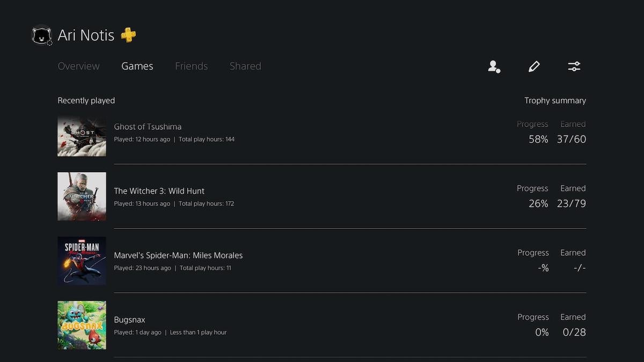Click The Witcher 3 cover art
644x362 pixels.
(x=82, y=196)
